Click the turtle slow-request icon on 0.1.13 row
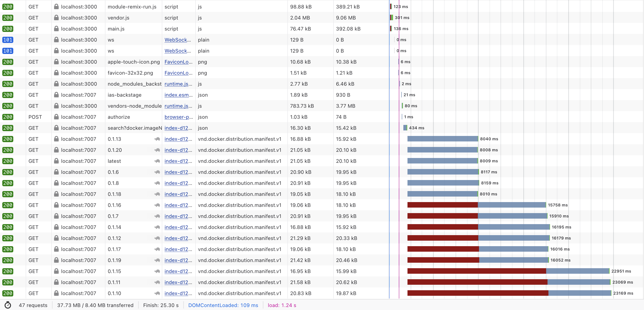The width and height of the screenshot is (644, 310). 157,139
